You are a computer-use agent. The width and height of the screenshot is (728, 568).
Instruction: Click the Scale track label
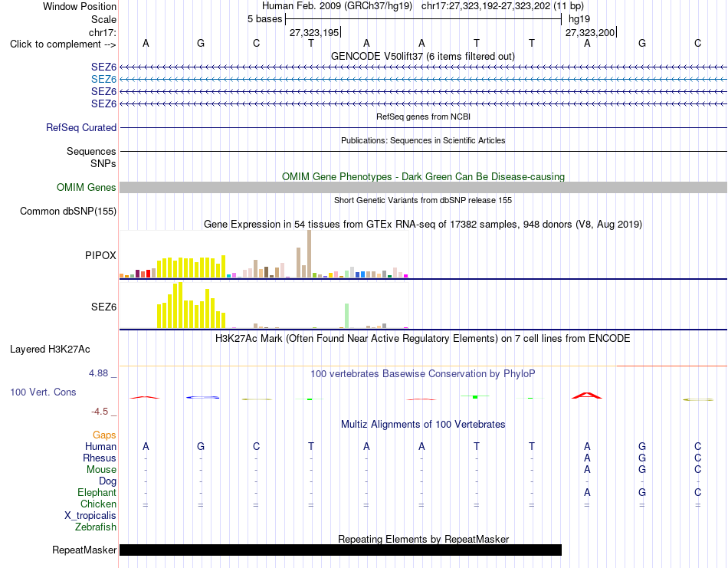point(103,19)
